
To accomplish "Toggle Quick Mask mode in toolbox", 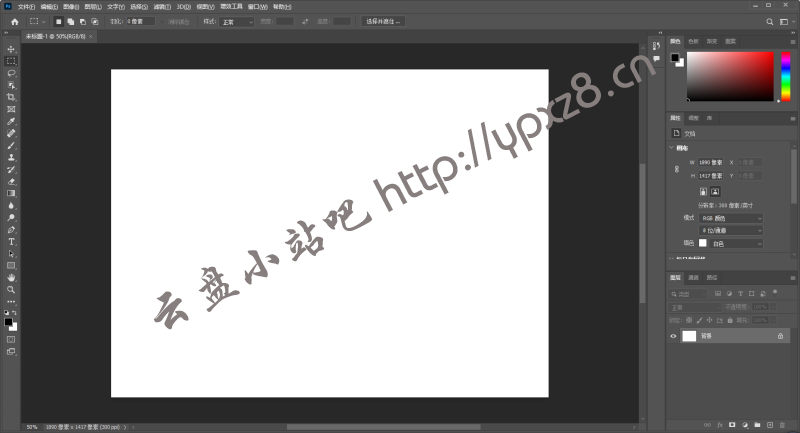I will click(x=11, y=339).
